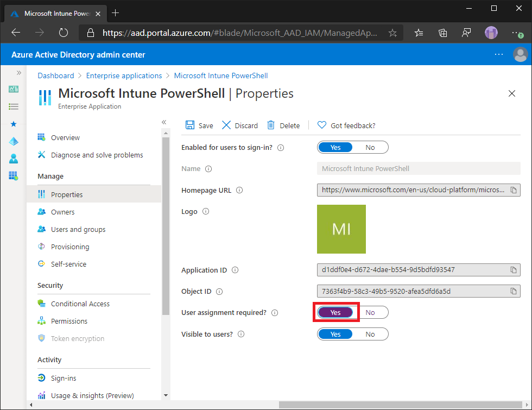Copy the Homepage URL to clipboard
The image size is (532, 410).
(514, 190)
